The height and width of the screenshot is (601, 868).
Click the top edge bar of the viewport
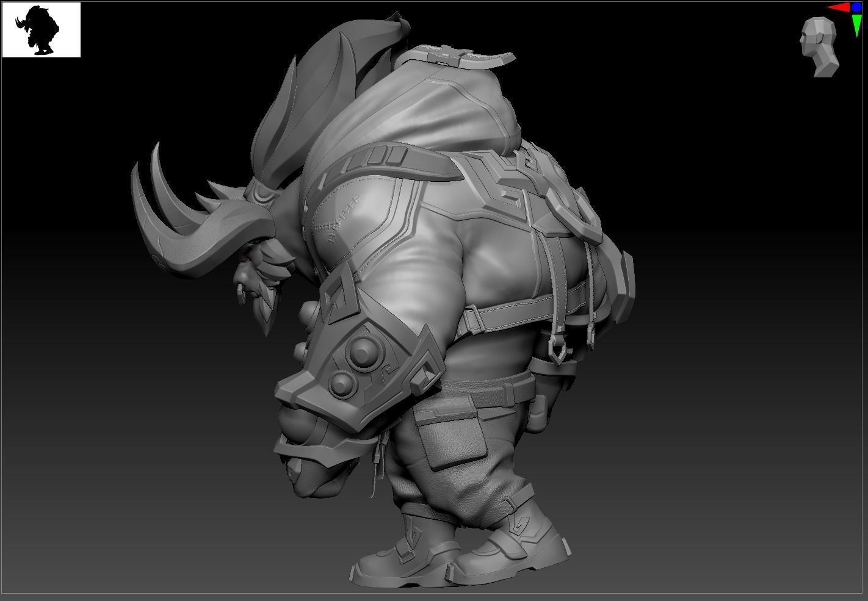point(427,2)
